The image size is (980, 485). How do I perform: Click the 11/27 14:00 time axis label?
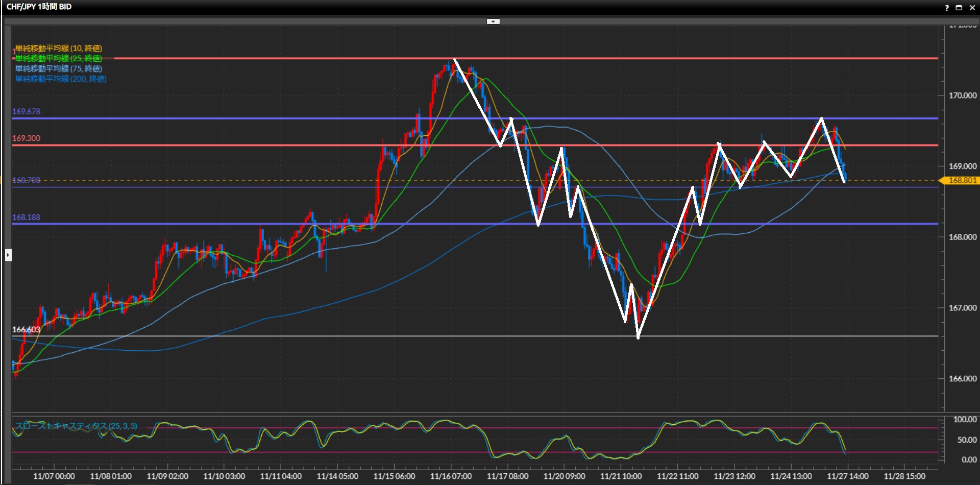(x=847, y=476)
